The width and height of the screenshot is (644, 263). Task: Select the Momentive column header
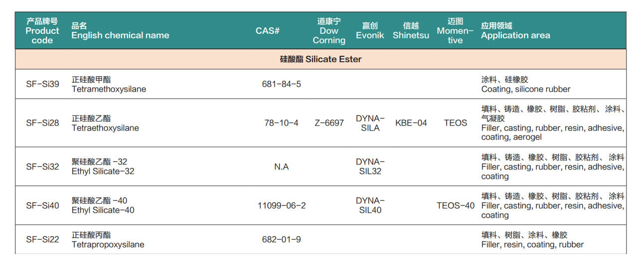point(455,31)
